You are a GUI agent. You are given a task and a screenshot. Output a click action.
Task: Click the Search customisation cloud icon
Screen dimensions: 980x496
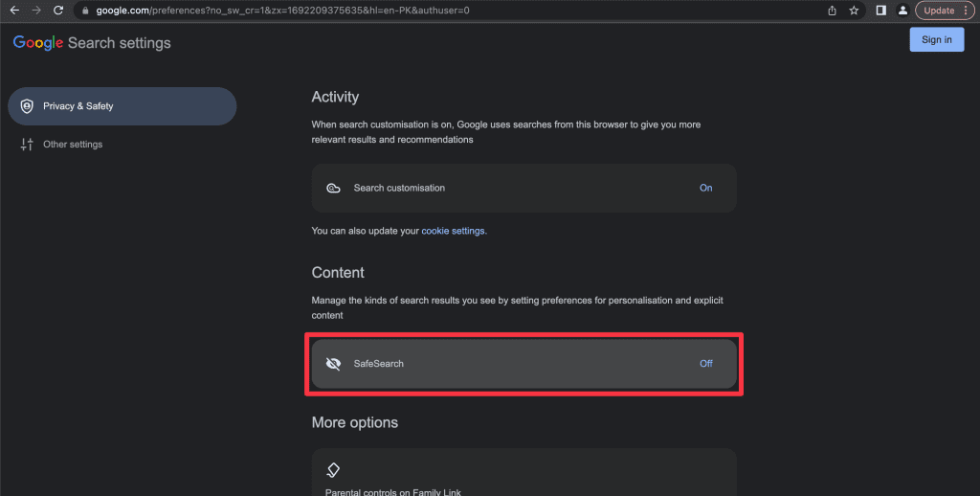tap(333, 189)
